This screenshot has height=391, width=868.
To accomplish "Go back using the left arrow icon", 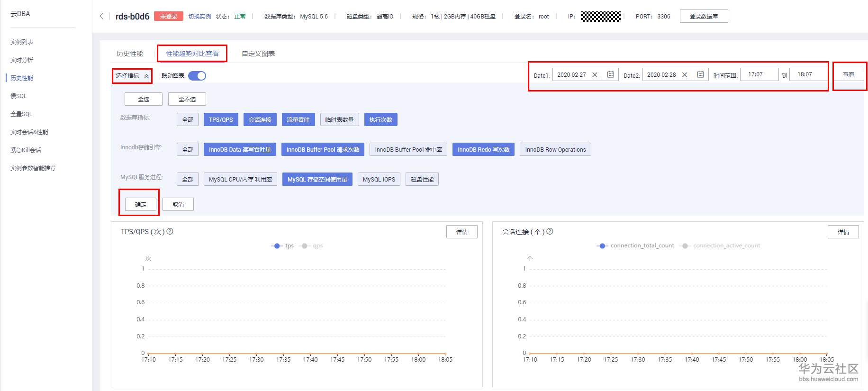I will [x=101, y=16].
